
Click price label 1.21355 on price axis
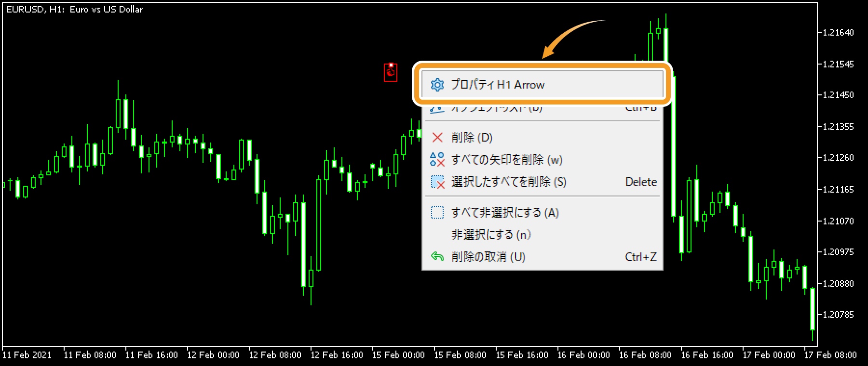(x=838, y=127)
